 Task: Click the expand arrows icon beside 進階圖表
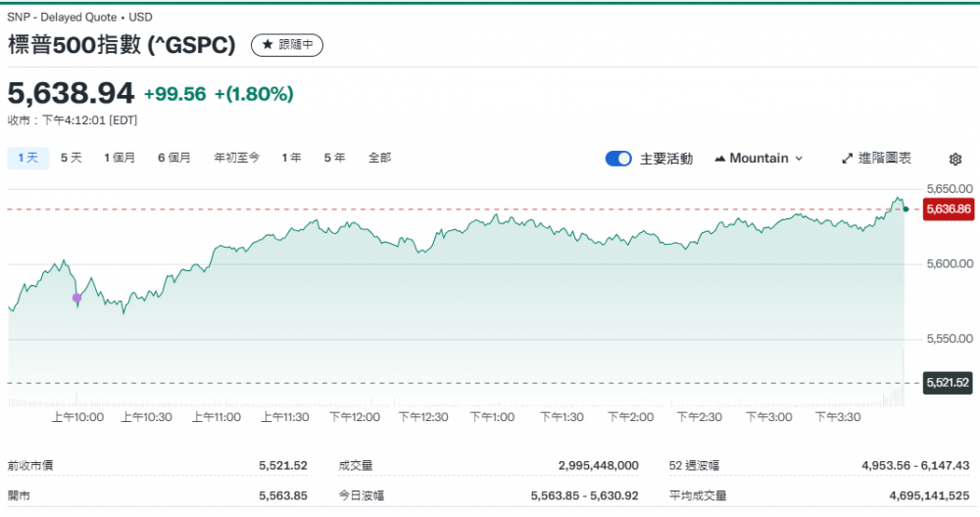point(848,159)
